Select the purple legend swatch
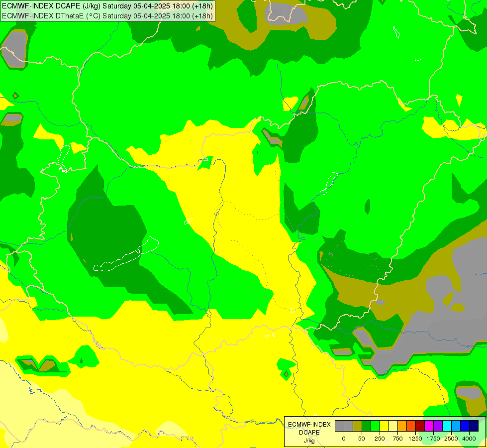This screenshot has height=448, width=487. click(438, 426)
